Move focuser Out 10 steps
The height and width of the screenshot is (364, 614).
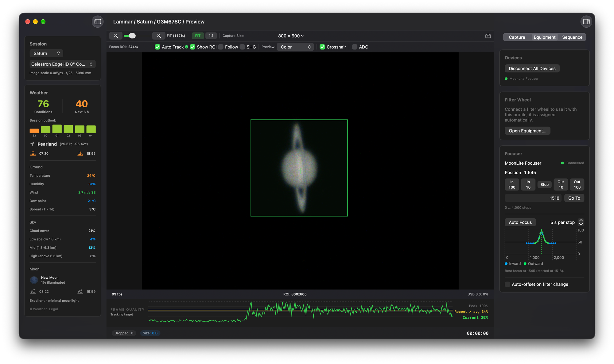[x=561, y=185]
